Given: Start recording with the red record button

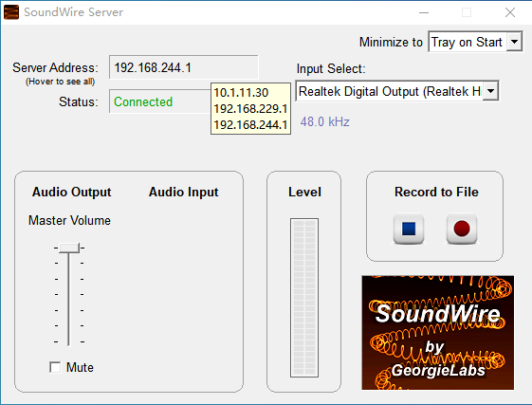Looking at the screenshot, I should click(462, 229).
